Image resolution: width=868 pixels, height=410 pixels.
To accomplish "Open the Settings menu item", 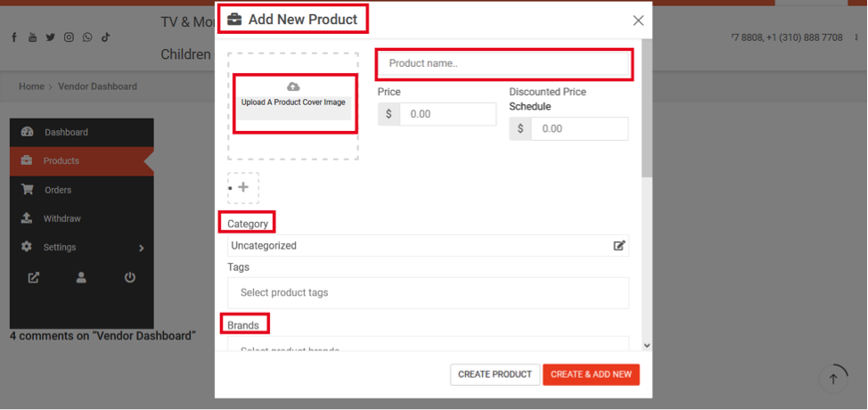I will (81, 247).
